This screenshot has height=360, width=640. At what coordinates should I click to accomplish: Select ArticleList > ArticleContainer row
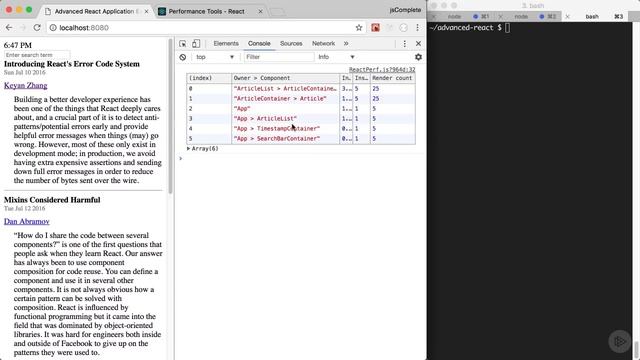(301, 89)
